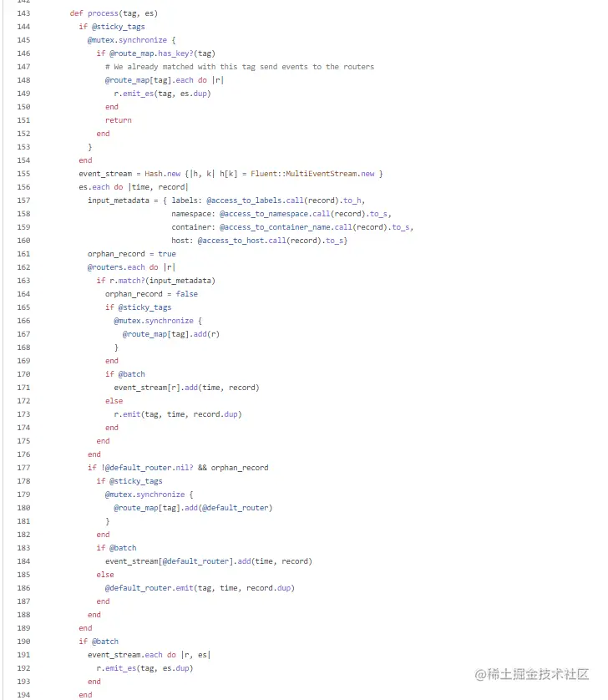Click 'orphan_record = false' on line 164
Screen dimensions: 608x700
coord(151,294)
